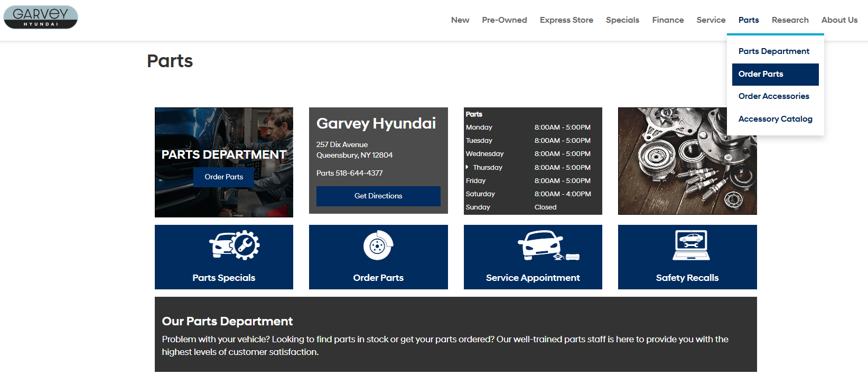Screen dimensions: 868x374
Task: Open the Specials menu
Action: tap(622, 20)
